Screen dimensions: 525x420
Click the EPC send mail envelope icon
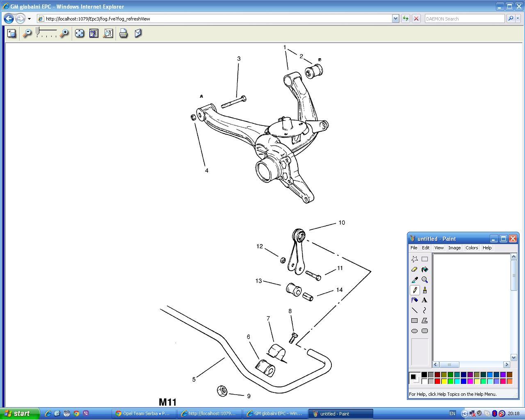pos(138,34)
